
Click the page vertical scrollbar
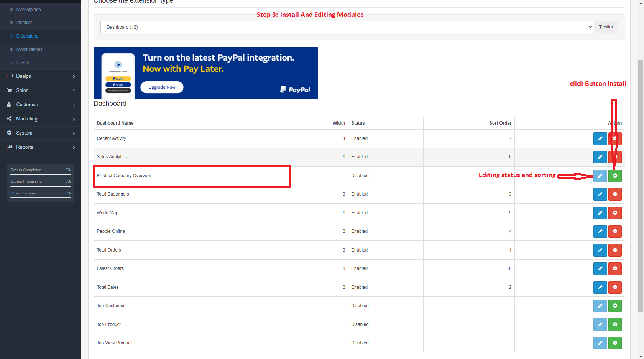click(x=641, y=184)
